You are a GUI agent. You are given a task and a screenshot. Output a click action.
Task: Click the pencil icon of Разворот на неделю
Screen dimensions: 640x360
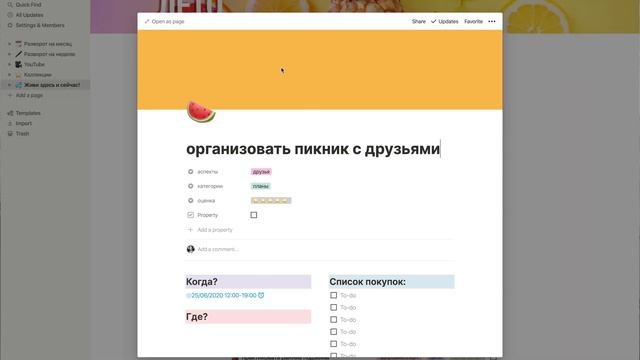18,54
